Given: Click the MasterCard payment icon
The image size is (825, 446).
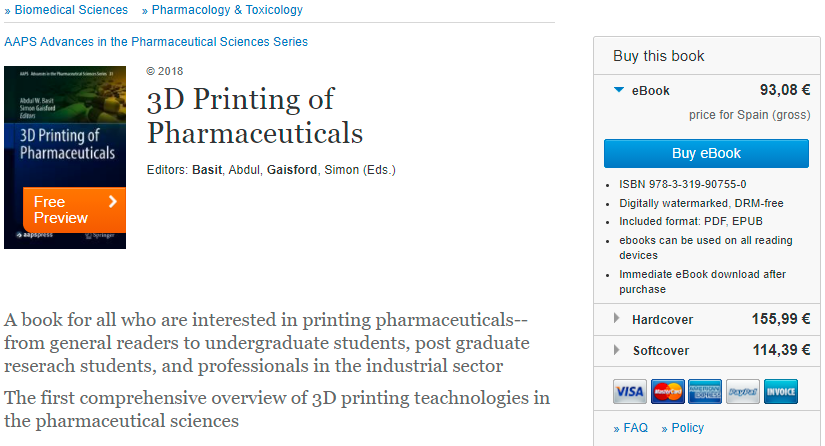Looking at the screenshot, I should [x=667, y=391].
